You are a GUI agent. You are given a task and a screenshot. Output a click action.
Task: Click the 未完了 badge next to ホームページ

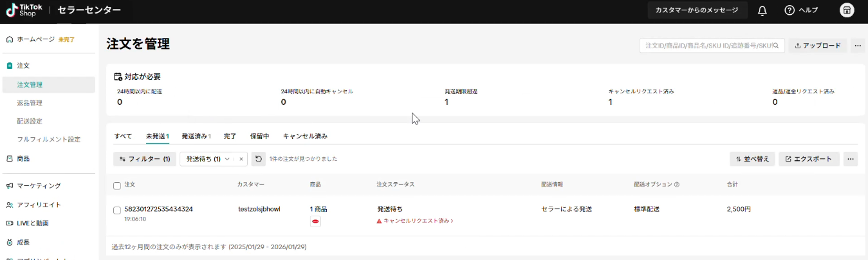click(x=67, y=39)
